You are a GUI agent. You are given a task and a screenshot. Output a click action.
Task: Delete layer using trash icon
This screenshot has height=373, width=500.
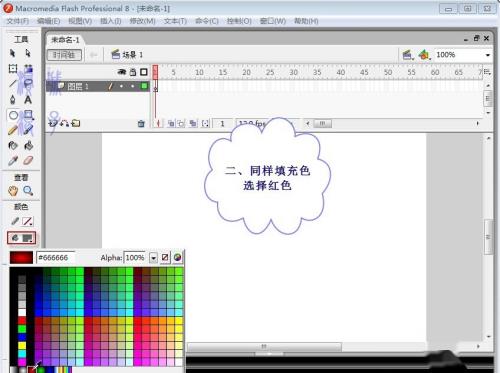click(x=141, y=124)
